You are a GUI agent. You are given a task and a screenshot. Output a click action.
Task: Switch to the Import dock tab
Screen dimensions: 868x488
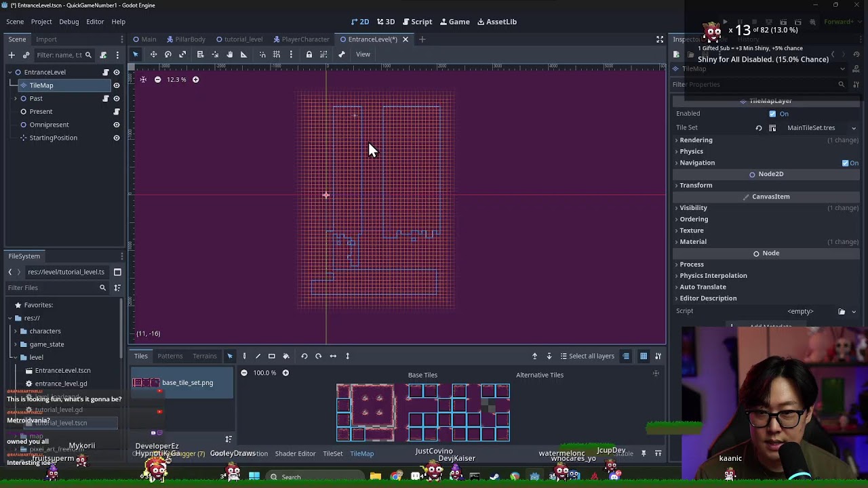click(46, 39)
